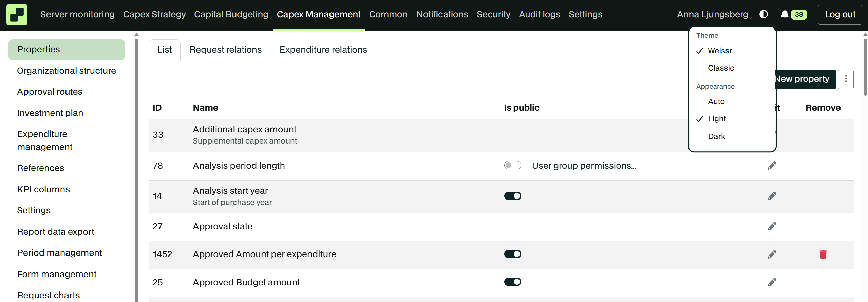Open Approval routes in sidebar
Image resolution: width=868 pixels, height=302 pixels.
tap(50, 92)
